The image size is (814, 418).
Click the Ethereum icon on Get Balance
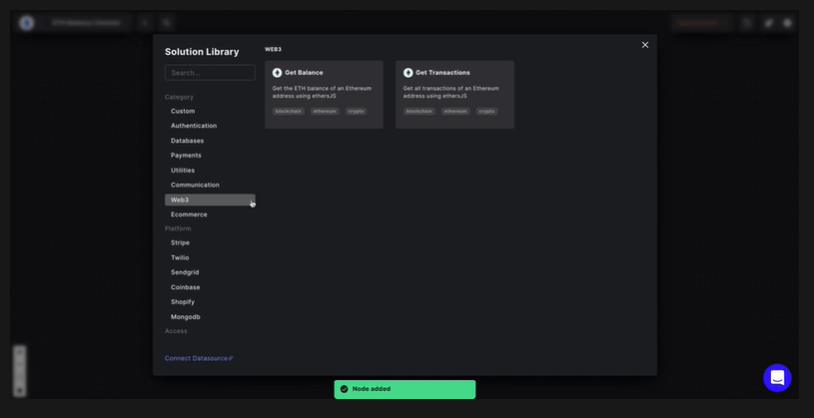tap(277, 73)
